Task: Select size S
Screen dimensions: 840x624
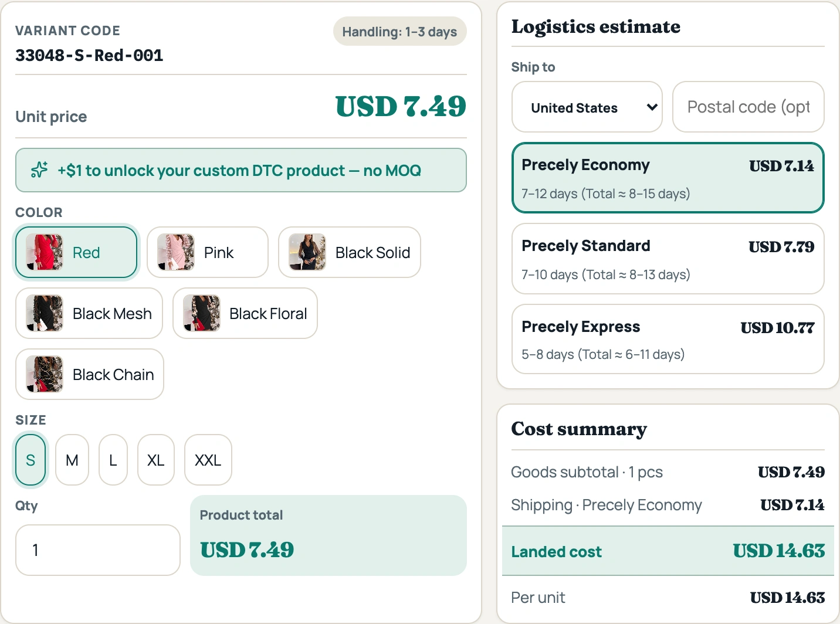Action: (31, 460)
